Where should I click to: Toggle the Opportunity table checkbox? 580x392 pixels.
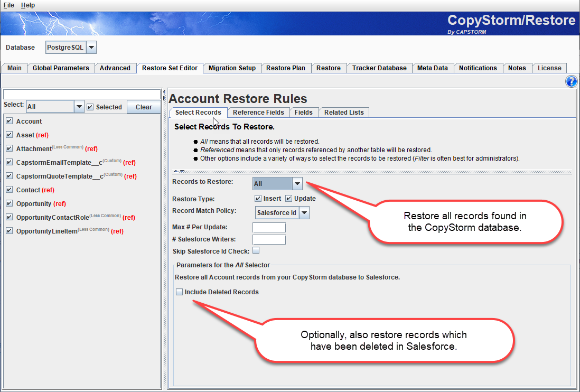(10, 203)
